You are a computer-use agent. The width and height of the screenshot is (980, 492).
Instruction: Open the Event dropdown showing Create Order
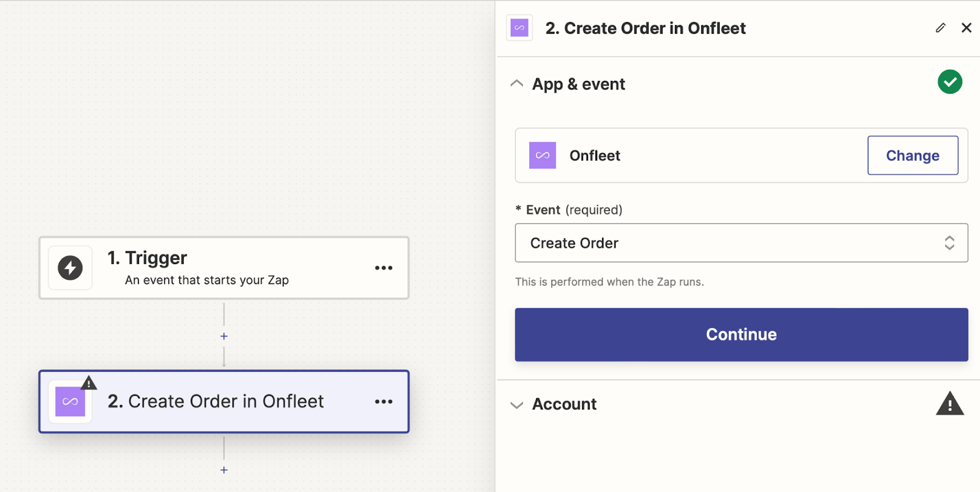click(x=741, y=243)
